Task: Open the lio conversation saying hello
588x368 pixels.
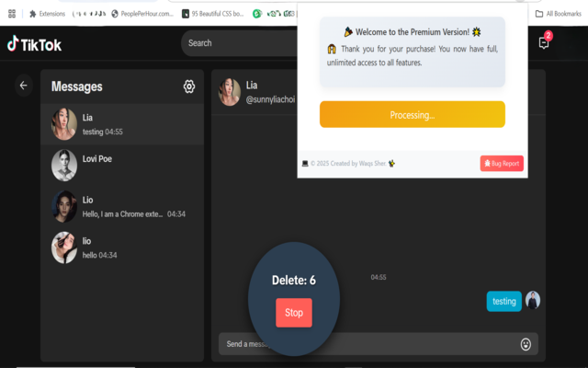Action: (122, 247)
